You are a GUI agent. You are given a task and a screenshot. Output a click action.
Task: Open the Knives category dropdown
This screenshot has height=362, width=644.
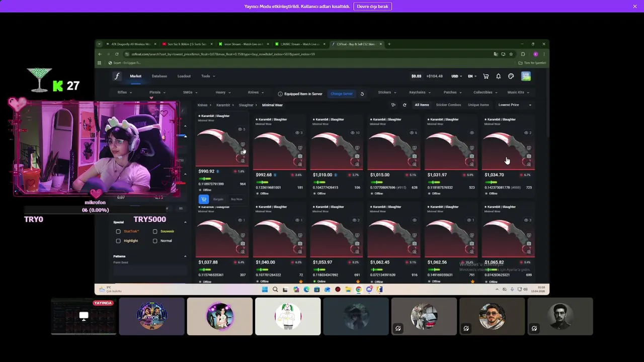(256, 93)
